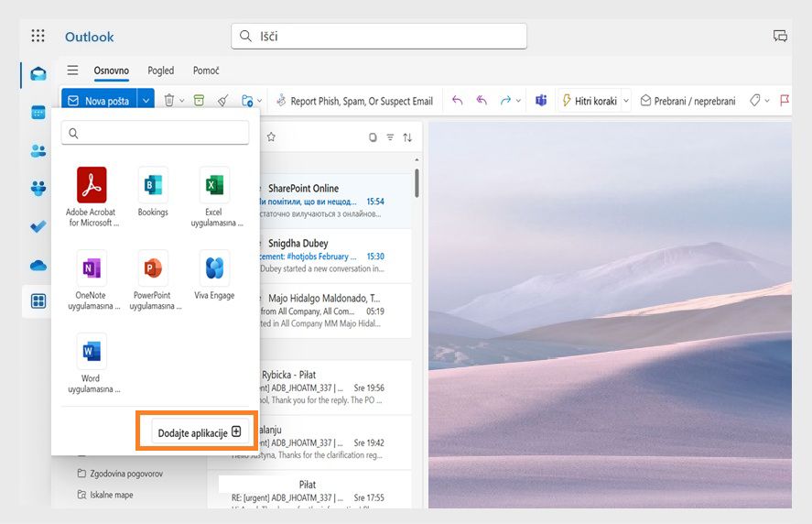The image size is (812, 524).
Task: Open the OneNote app tile
Action: coord(92,279)
